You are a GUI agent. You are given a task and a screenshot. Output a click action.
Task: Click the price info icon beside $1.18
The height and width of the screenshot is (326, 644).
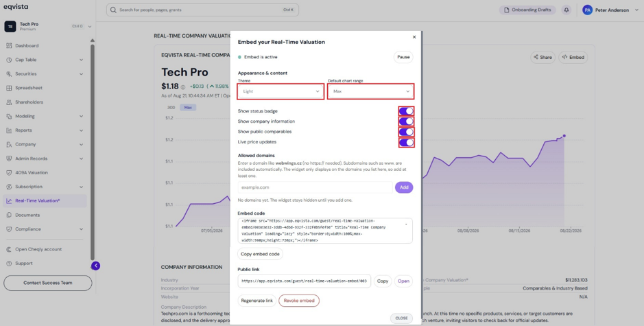[182, 87]
